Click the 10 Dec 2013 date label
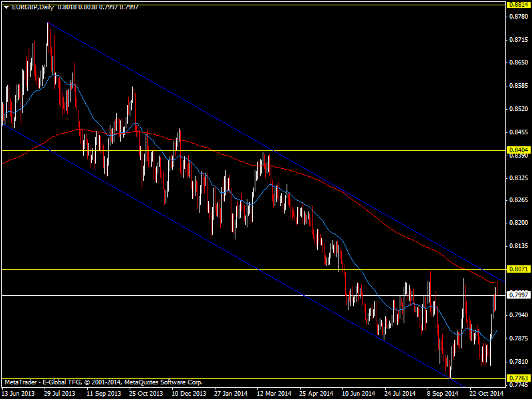The width and height of the screenshot is (532, 399). point(189,394)
